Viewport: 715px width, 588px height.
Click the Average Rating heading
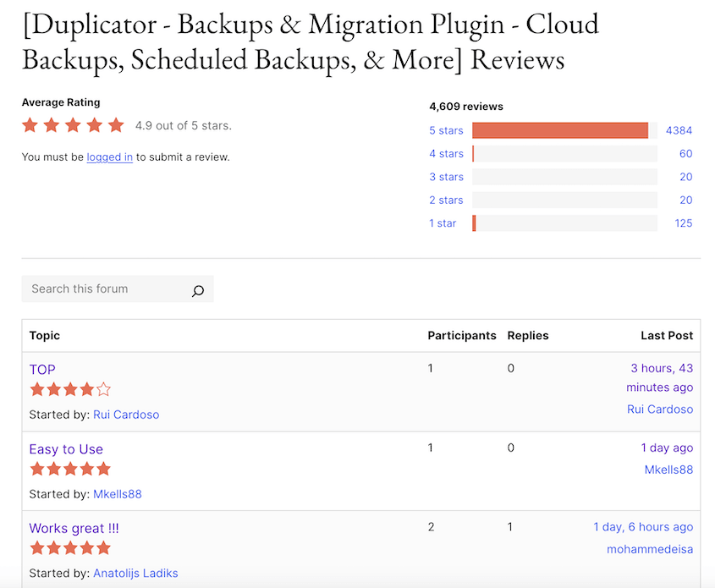[x=61, y=102]
